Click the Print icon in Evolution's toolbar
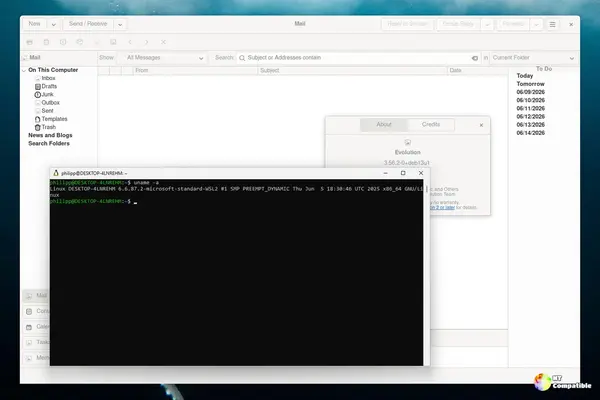This screenshot has width=600, height=400. click(x=29, y=42)
